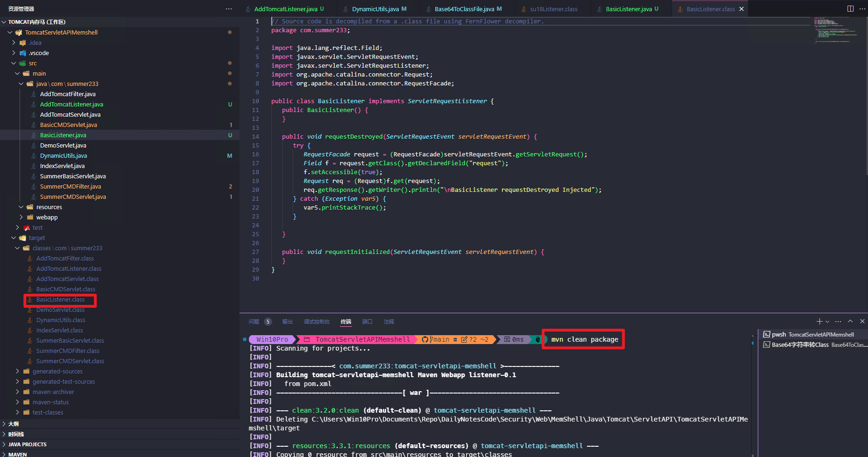Click the new terminal plus icon
Viewport: 868px width, 457px height.
[819, 321]
